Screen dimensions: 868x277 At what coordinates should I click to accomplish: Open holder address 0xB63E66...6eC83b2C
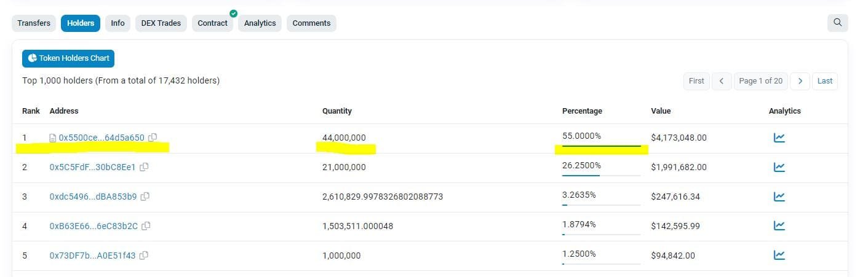coord(94,226)
